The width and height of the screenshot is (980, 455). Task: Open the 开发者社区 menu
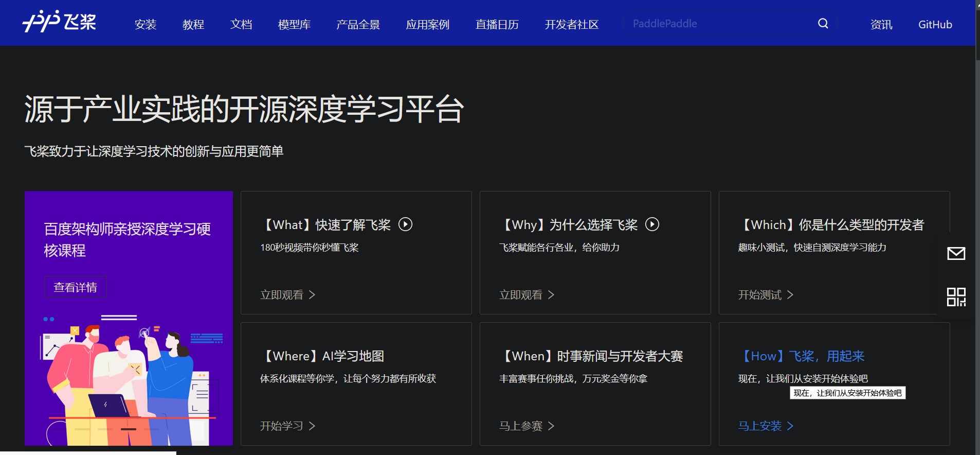572,24
